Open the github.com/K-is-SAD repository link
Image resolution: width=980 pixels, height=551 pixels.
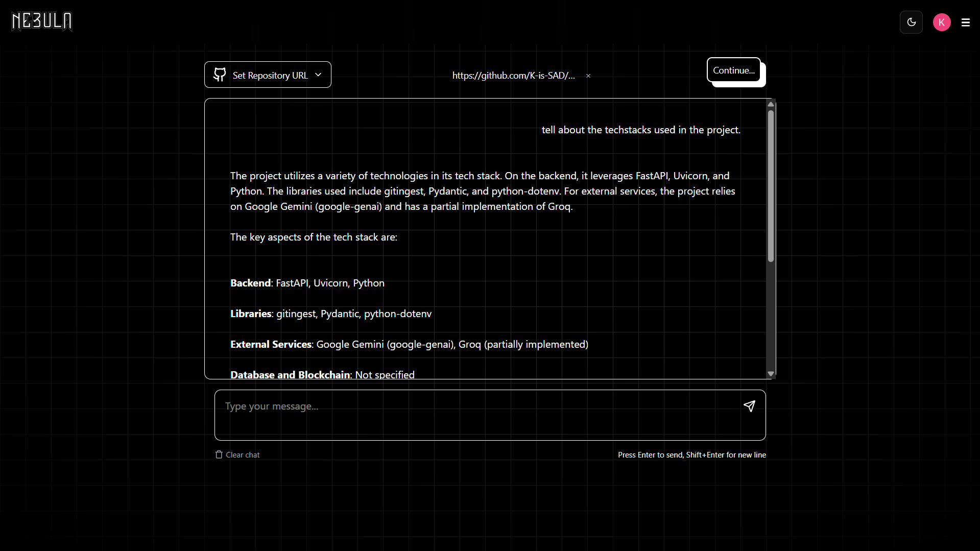pos(514,76)
